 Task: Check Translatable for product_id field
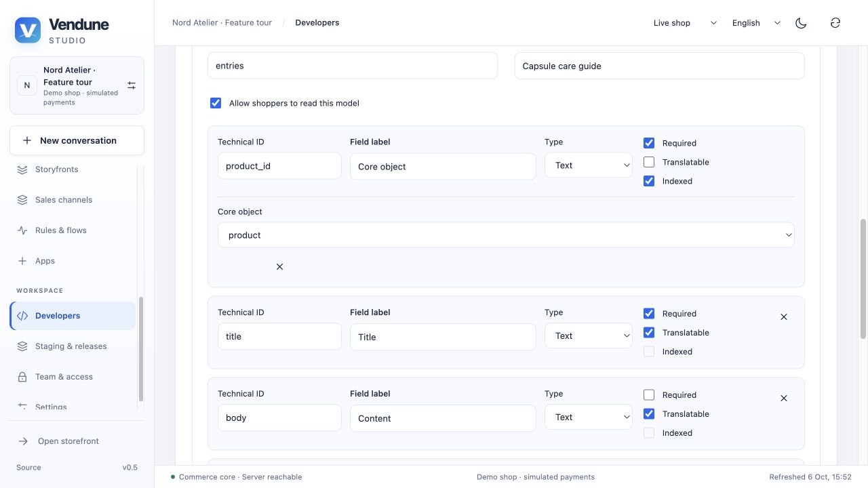649,162
